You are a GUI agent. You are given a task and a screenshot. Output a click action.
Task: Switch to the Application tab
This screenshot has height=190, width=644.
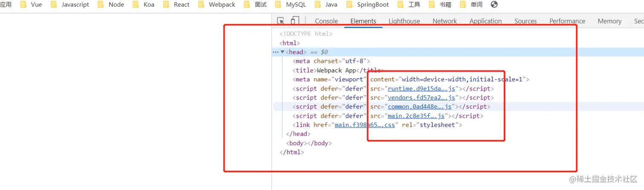(x=486, y=21)
